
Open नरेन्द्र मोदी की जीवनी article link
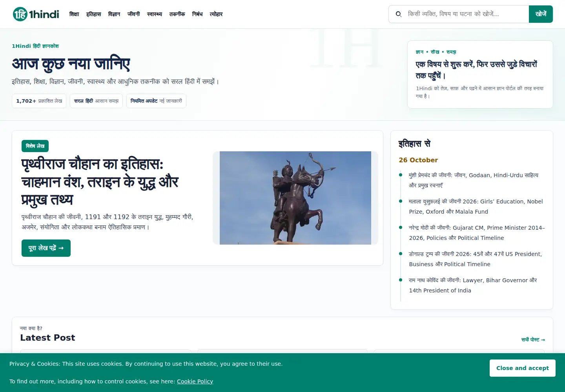[x=477, y=233]
